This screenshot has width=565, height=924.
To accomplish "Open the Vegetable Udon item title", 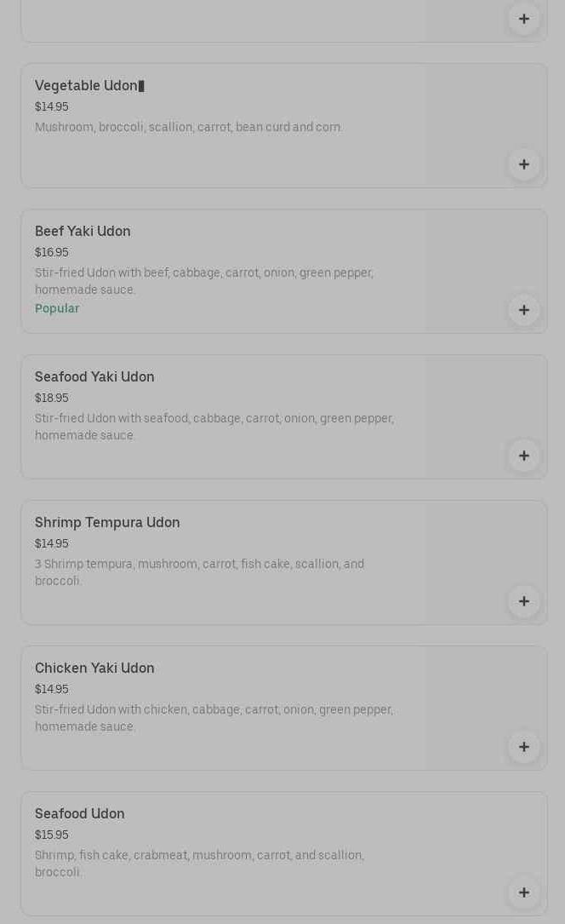I will pos(86,86).
